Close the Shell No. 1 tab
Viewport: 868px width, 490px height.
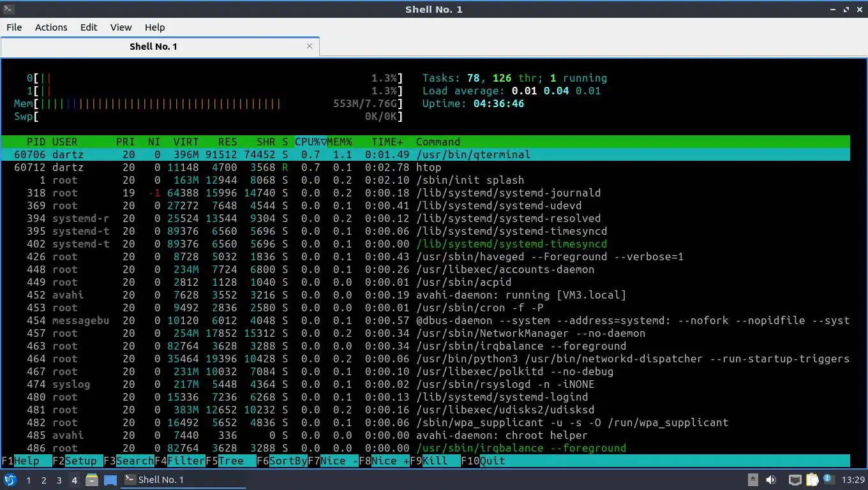[x=310, y=46]
